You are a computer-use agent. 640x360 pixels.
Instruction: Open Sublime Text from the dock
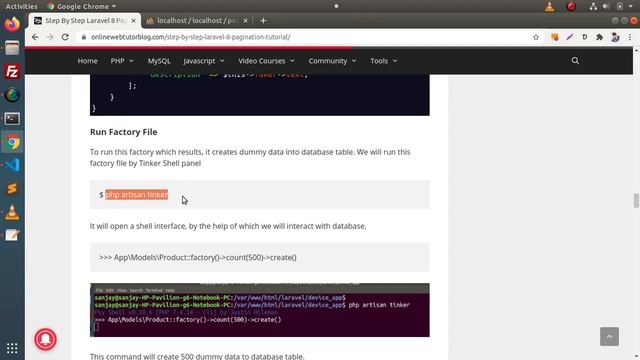tap(12, 189)
